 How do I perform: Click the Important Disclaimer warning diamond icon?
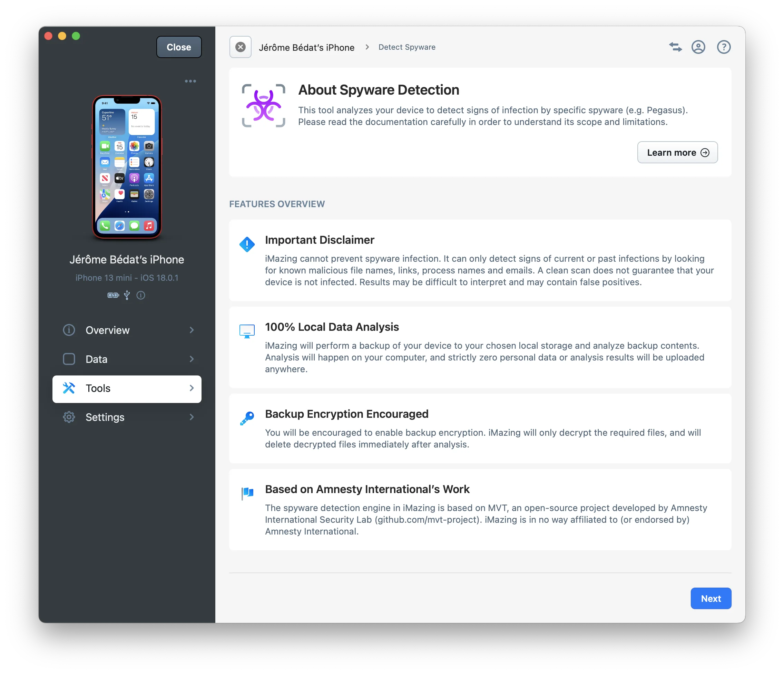tap(247, 244)
